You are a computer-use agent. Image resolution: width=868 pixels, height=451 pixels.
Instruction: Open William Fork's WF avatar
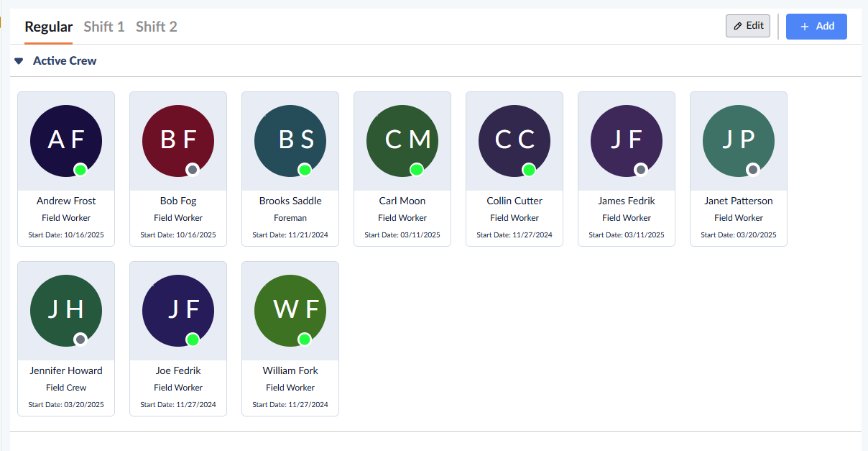pyautogui.click(x=290, y=311)
